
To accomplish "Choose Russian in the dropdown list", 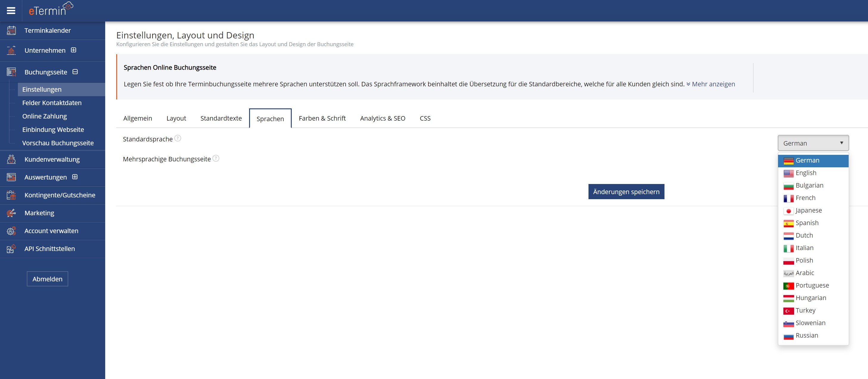I will [x=813, y=336].
